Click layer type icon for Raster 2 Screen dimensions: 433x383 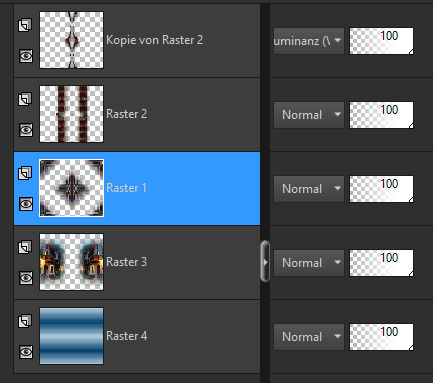click(x=25, y=99)
